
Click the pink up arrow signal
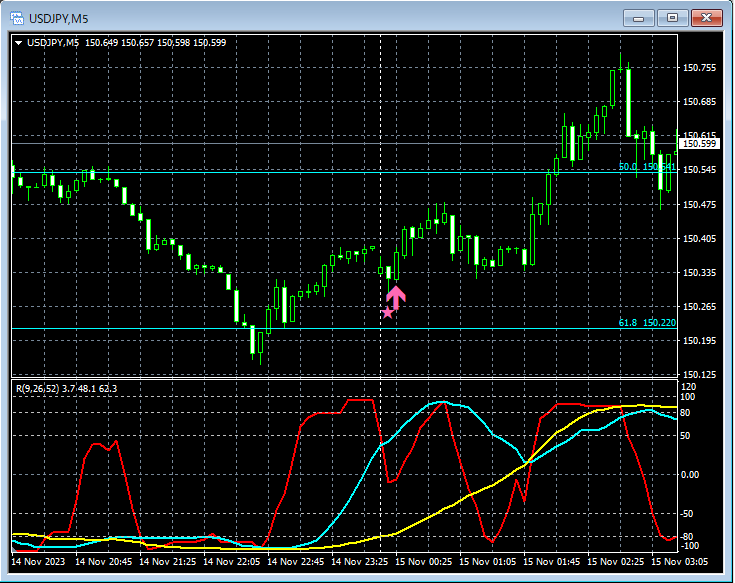click(396, 296)
